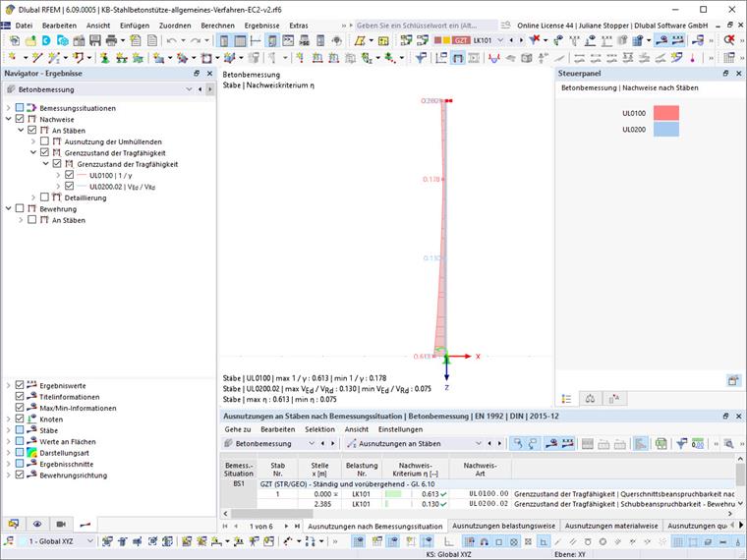Go to next table page arrow
Screen dimensions: 747x560
[x=286, y=527]
